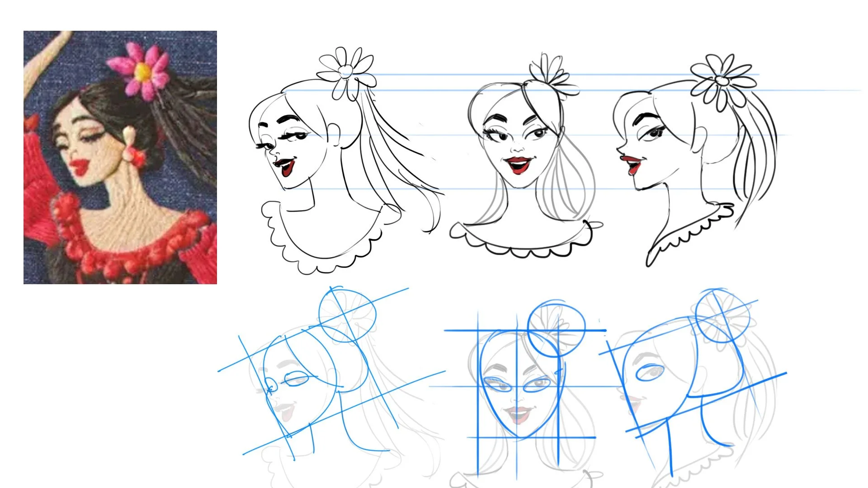Click the red lips in embroidered photo
This screenshot has height=488, width=868.
coord(81,166)
